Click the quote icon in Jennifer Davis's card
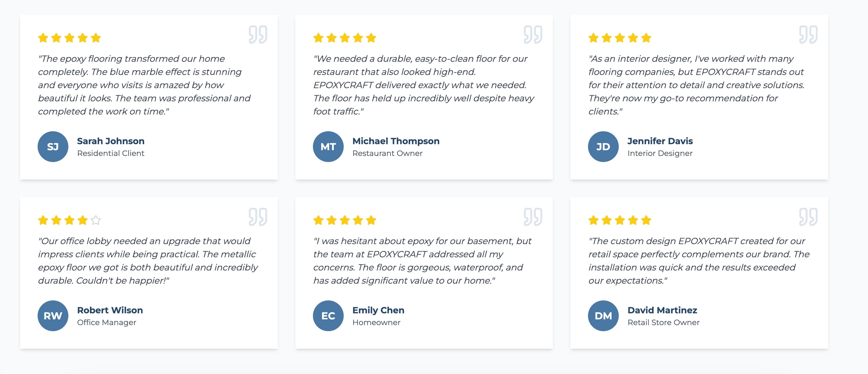This screenshot has height=374, width=868. [808, 34]
